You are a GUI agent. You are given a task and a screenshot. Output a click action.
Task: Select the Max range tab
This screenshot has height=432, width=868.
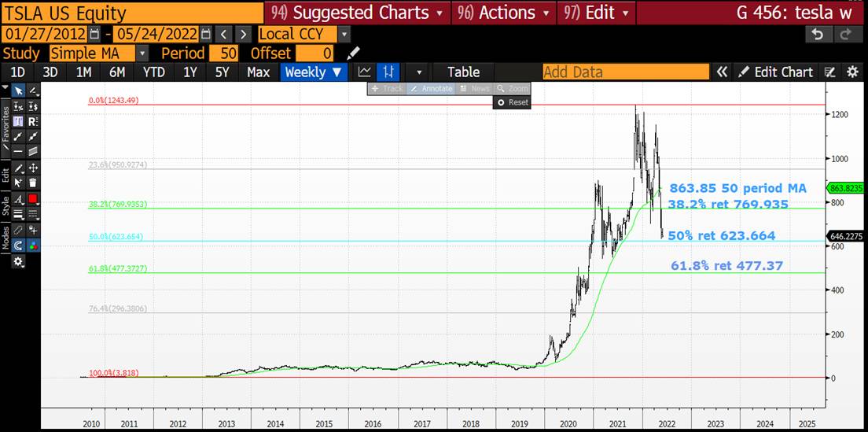259,72
